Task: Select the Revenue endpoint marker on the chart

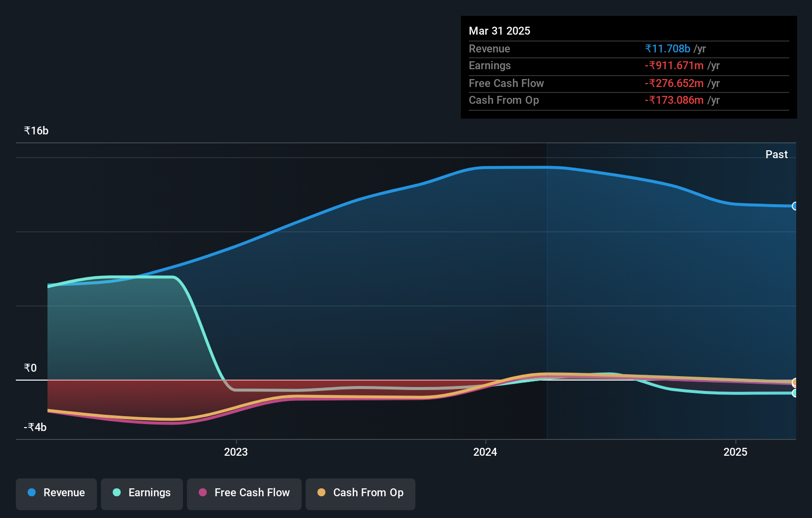Action: coord(795,206)
